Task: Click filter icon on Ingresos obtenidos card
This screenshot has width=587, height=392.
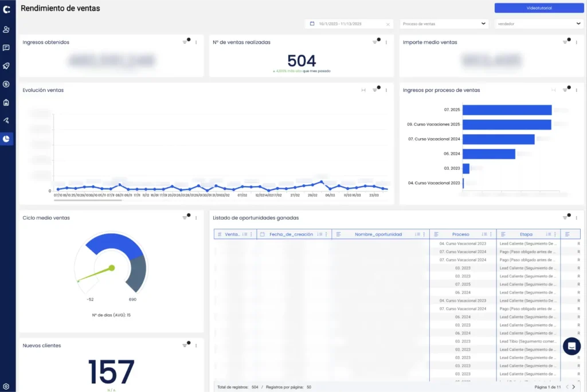Action: pyautogui.click(x=185, y=42)
